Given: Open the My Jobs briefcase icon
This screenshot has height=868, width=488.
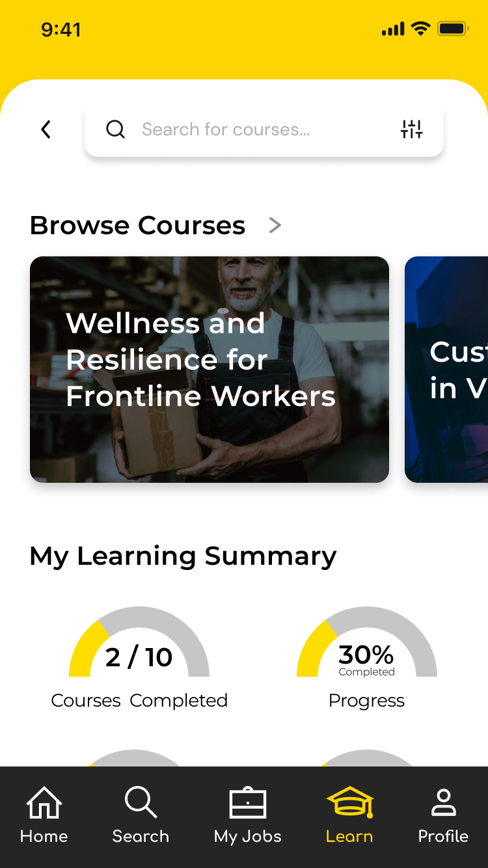Looking at the screenshot, I should click(x=248, y=803).
